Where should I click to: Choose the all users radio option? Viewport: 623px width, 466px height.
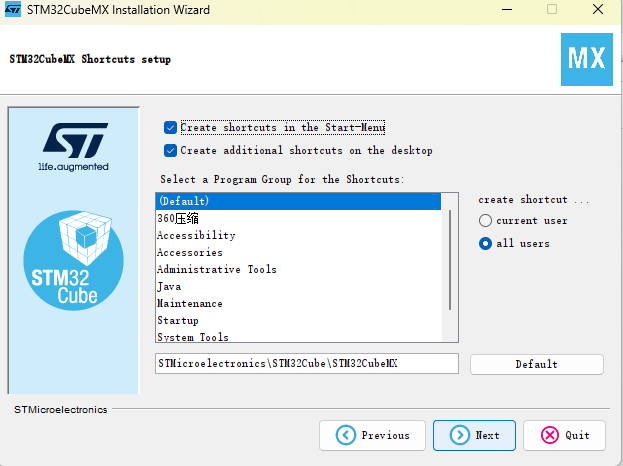coord(485,243)
